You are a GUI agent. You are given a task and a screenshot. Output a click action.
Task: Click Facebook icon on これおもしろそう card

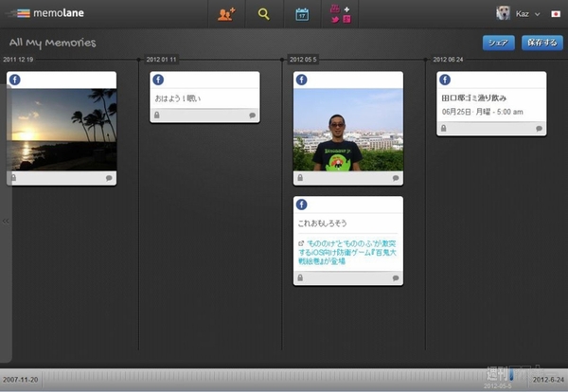[x=302, y=205]
